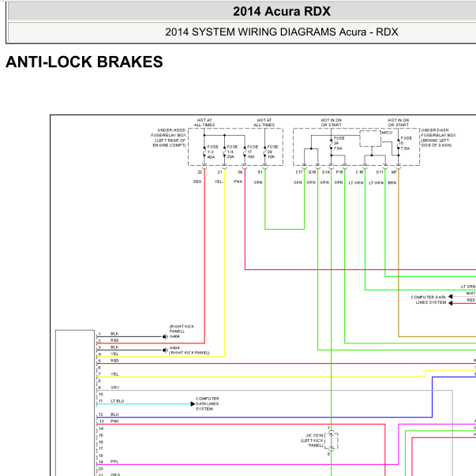The image size is (476, 476).
Task: Click terminal label "P15"
Action: pyautogui.click(x=339, y=172)
